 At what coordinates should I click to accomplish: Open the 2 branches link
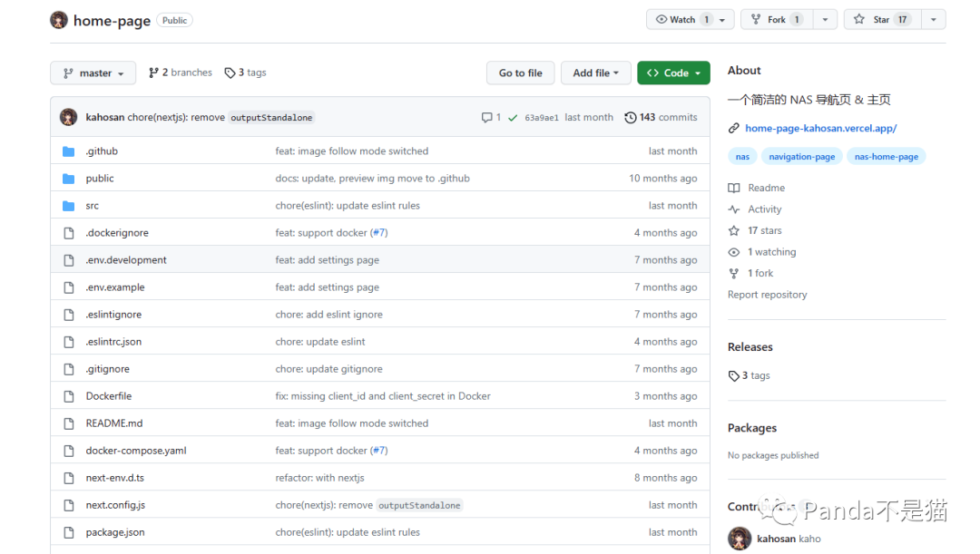pyautogui.click(x=180, y=73)
